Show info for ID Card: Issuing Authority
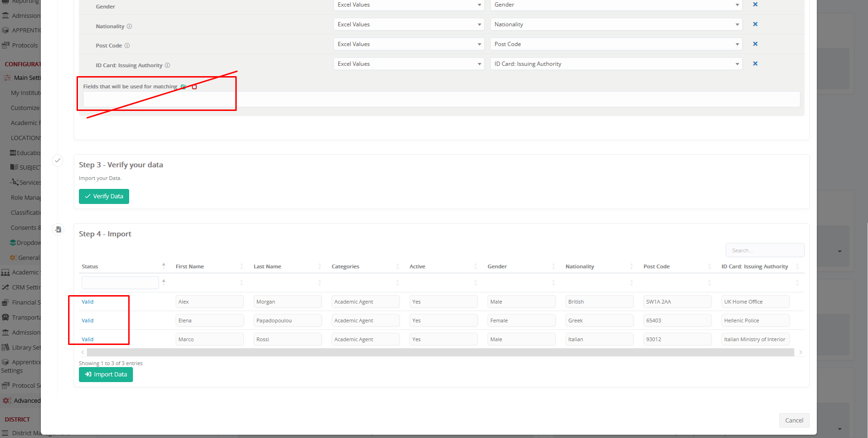Screen dimensions: 868x438 point(168,65)
